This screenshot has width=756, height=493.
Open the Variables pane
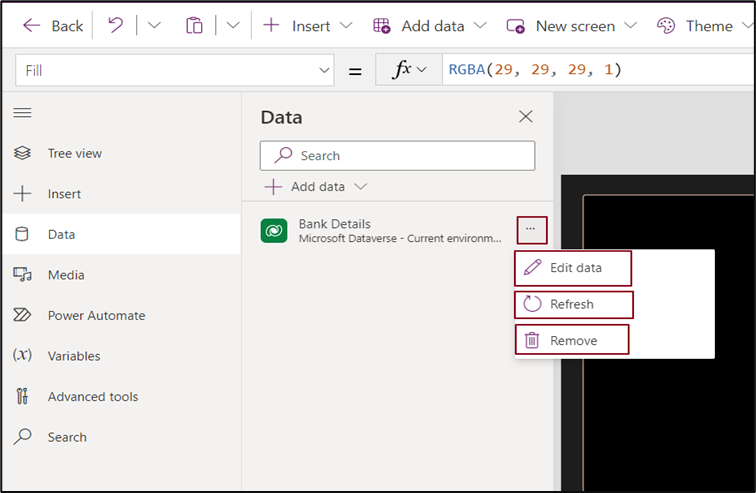pyautogui.click(x=122, y=356)
